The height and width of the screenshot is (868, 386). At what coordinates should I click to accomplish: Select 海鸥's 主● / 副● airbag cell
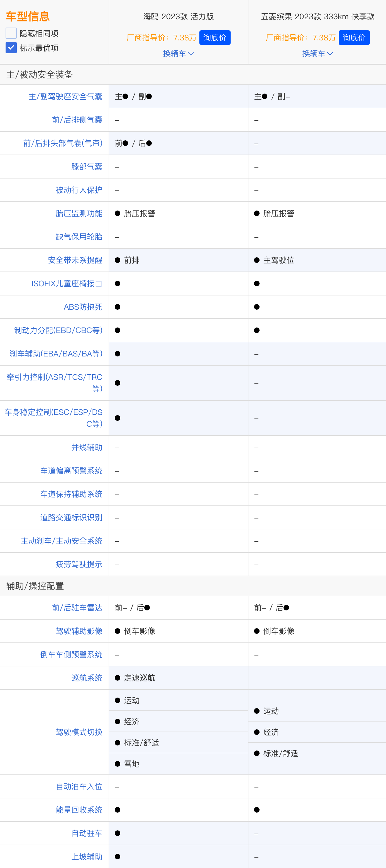pyautogui.click(x=178, y=96)
